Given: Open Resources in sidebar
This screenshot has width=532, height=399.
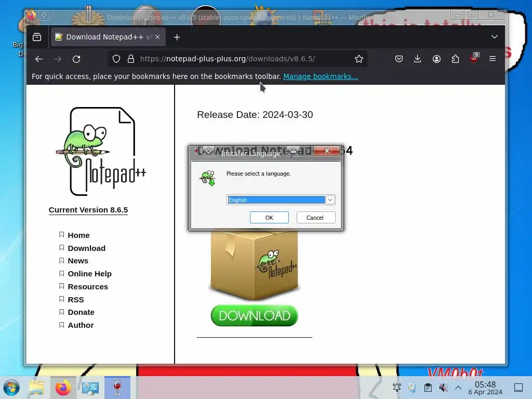Looking at the screenshot, I should pos(88,287).
